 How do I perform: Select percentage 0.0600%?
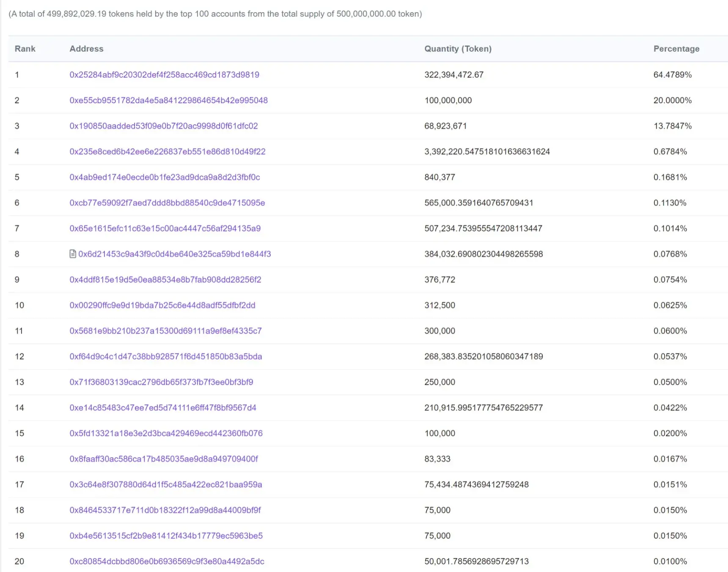[x=670, y=331]
